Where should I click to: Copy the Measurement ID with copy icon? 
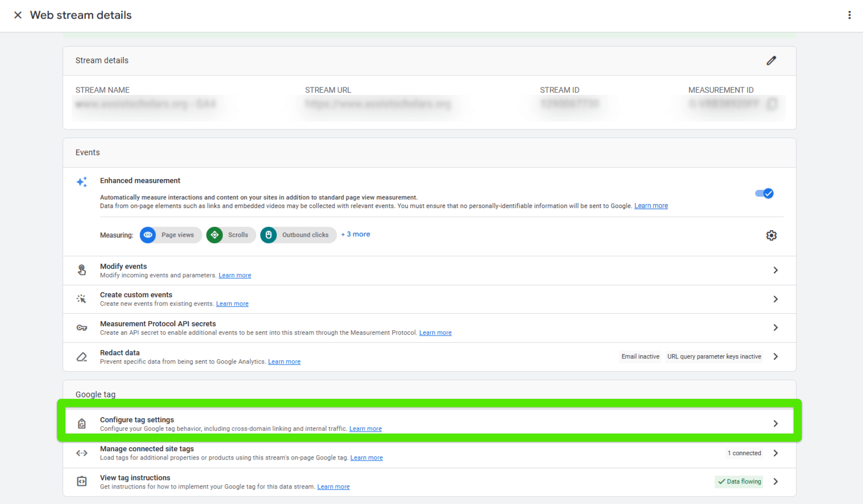(x=772, y=104)
